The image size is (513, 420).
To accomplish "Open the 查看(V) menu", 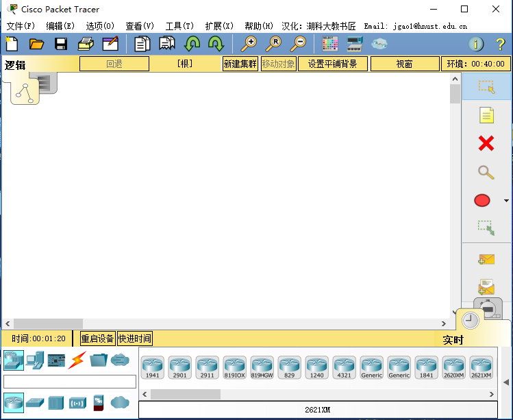I will click(x=140, y=26).
